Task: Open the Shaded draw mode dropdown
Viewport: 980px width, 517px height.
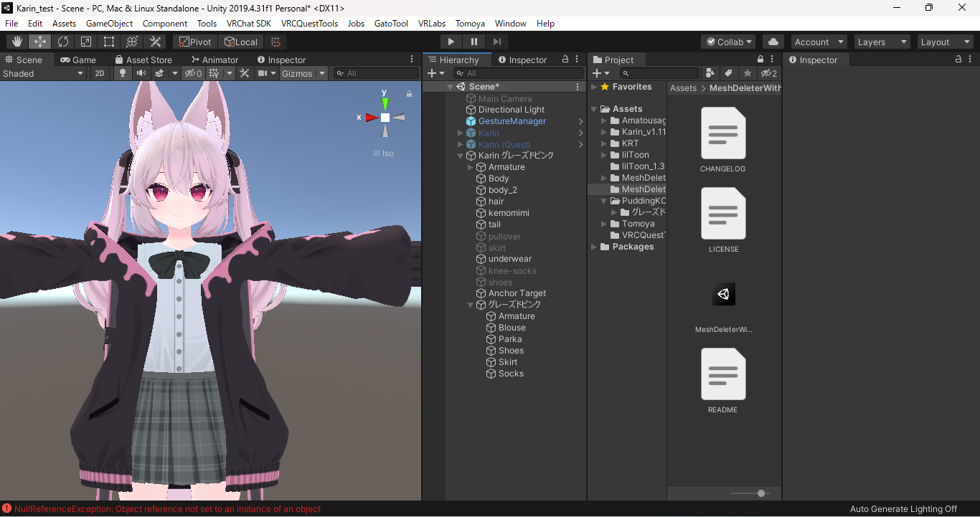Action: (x=43, y=73)
